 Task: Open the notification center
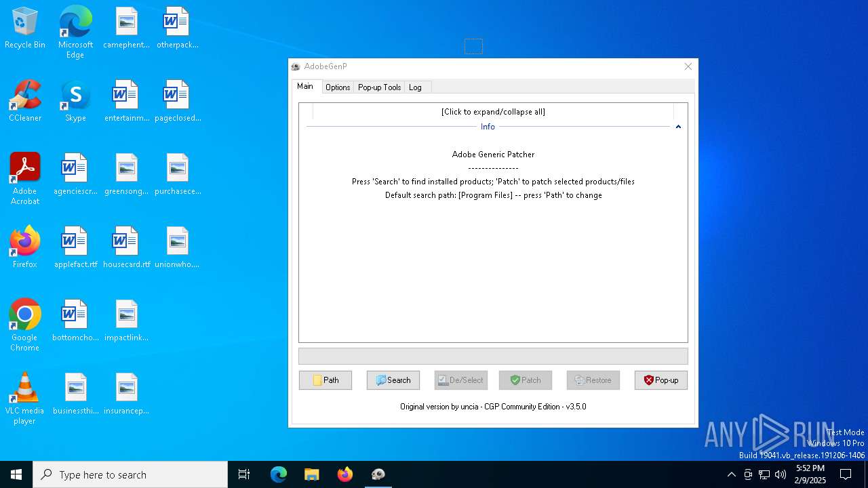(x=846, y=474)
